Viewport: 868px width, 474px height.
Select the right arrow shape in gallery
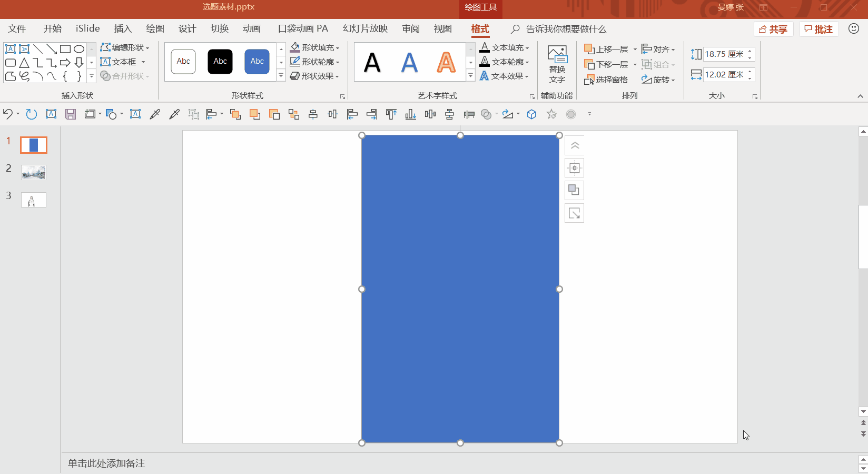point(65,63)
